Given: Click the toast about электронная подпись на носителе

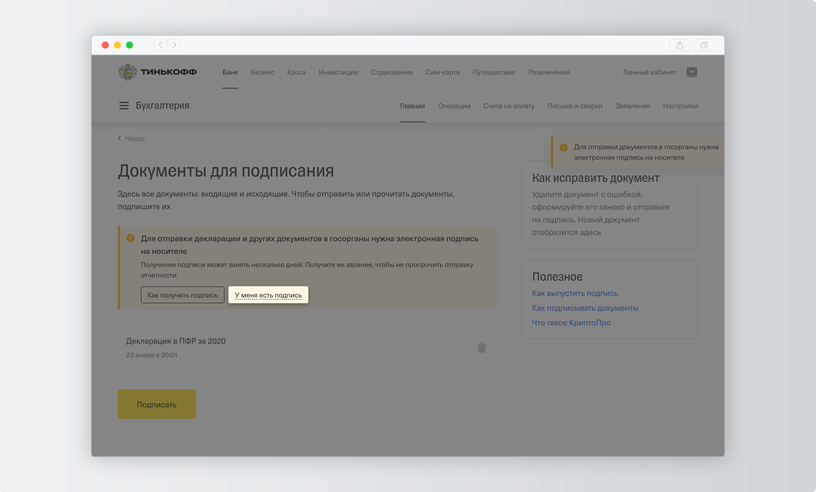Looking at the screenshot, I should click(x=638, y=152).
